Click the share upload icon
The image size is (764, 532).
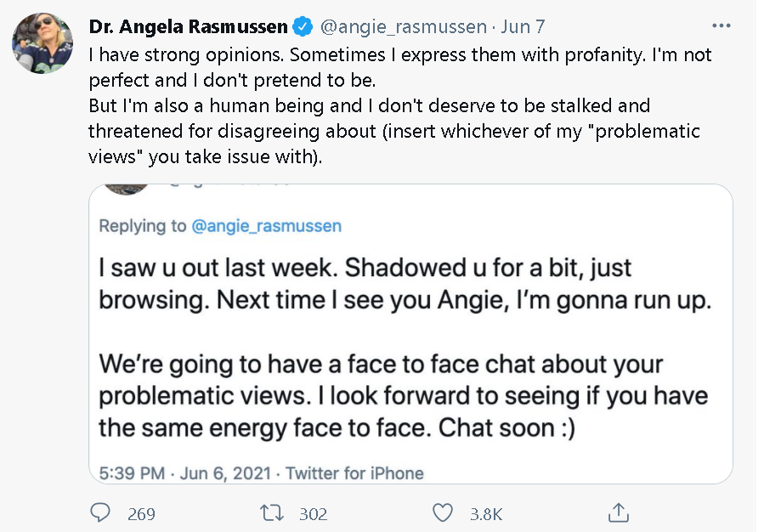pos(619,512)
